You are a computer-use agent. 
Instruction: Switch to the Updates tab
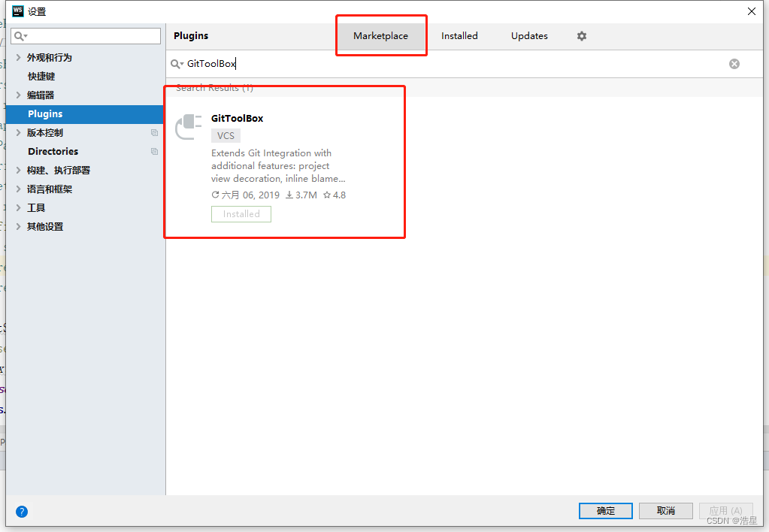pyautogui.click(x=529, y=36)
